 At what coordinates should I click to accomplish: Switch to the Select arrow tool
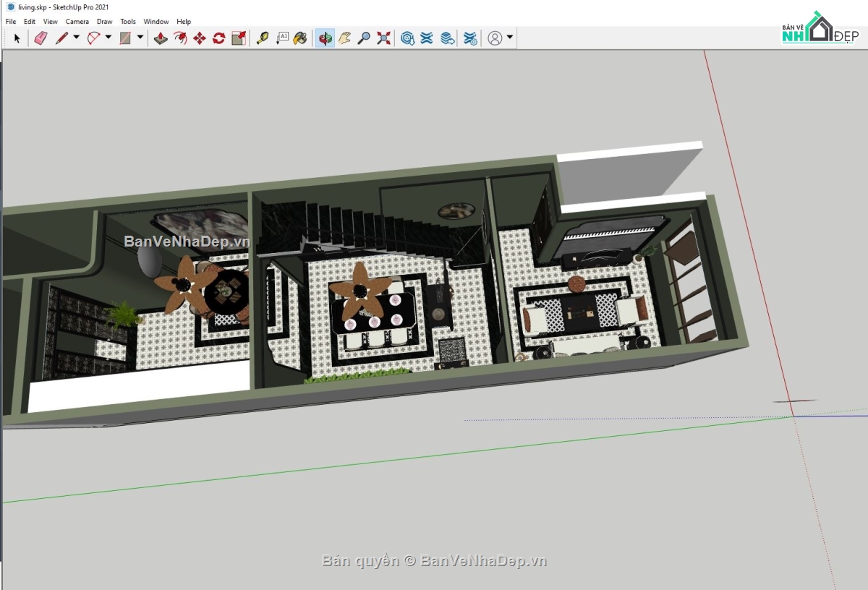17,38
